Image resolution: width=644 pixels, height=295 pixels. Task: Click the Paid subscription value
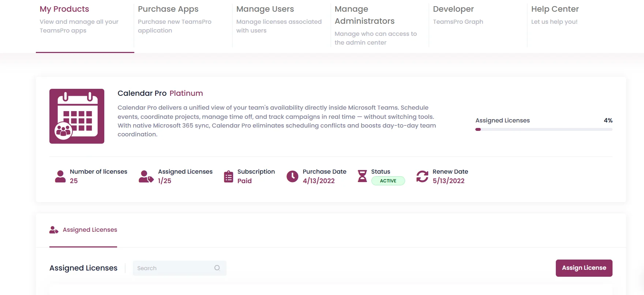click(244, 181)
